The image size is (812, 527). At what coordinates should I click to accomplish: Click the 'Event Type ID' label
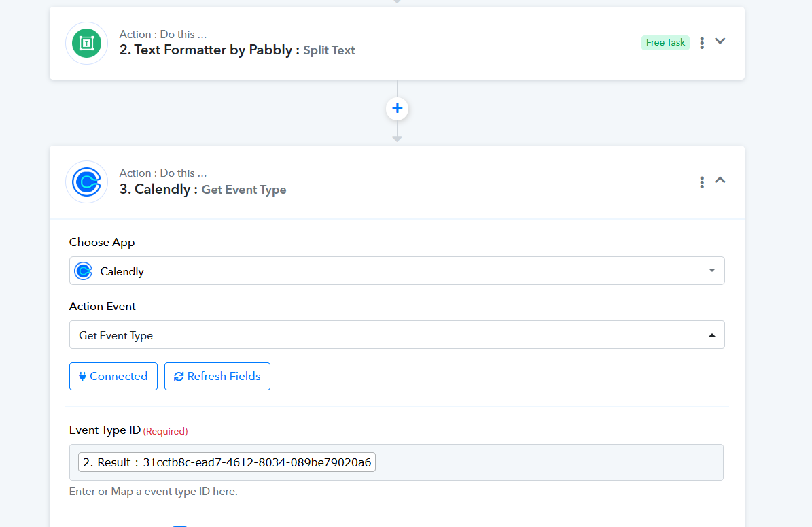pos(105,430)
